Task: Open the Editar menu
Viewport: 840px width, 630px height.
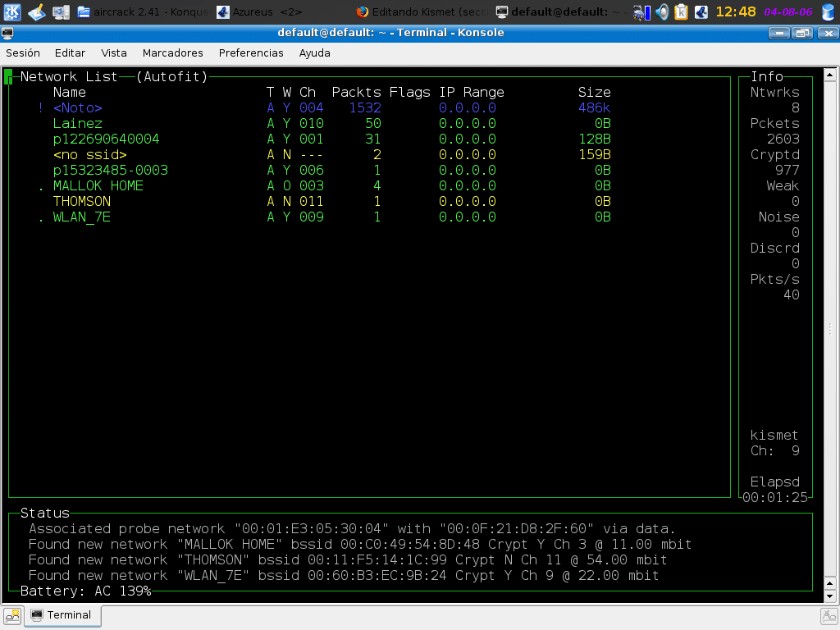Action: pos(70,52)
